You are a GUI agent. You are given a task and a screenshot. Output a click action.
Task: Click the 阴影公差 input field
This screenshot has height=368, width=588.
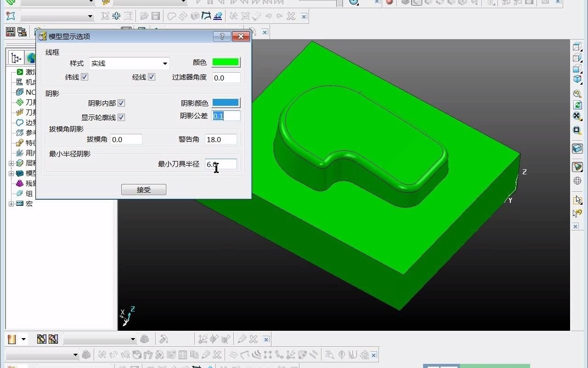click(226, 116)
